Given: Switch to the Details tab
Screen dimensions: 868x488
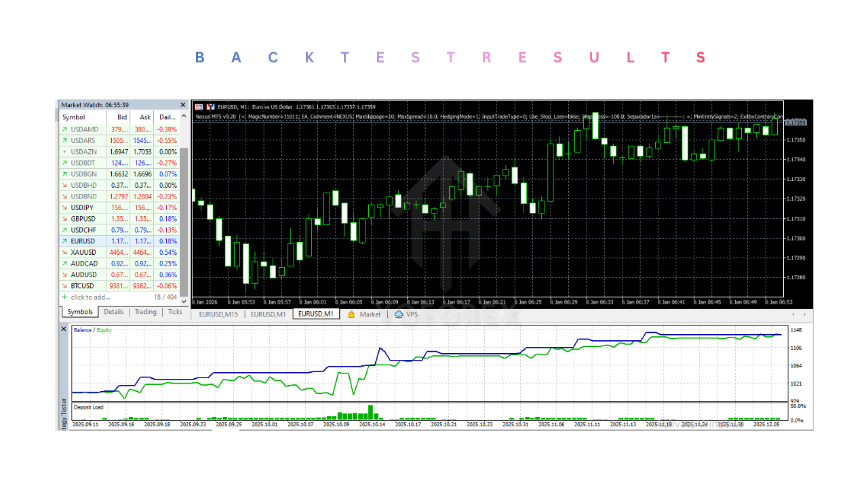Looking at the screenshot, I should tap(114, 312).
